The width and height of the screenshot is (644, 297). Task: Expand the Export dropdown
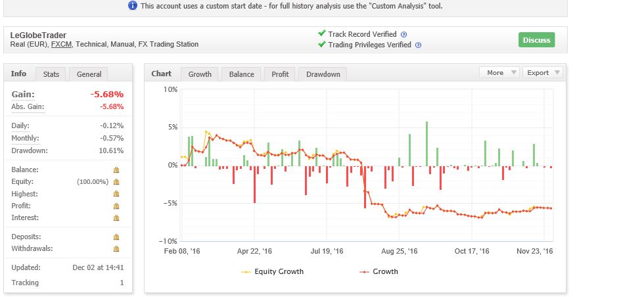point(543,73)
